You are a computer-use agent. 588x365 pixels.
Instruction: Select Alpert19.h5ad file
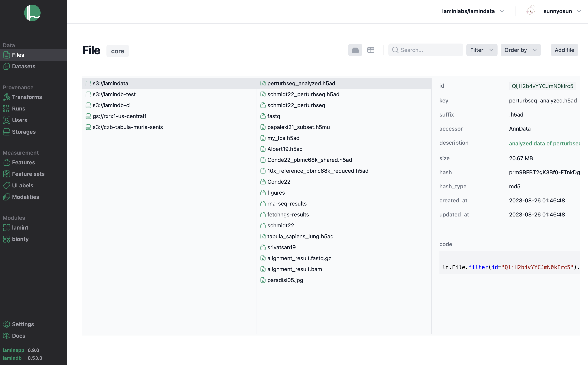[344, 149]
